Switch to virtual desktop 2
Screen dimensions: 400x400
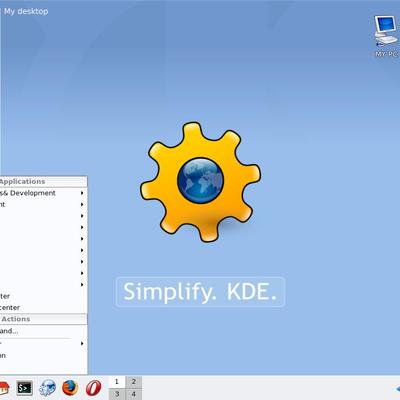[134, 382]
